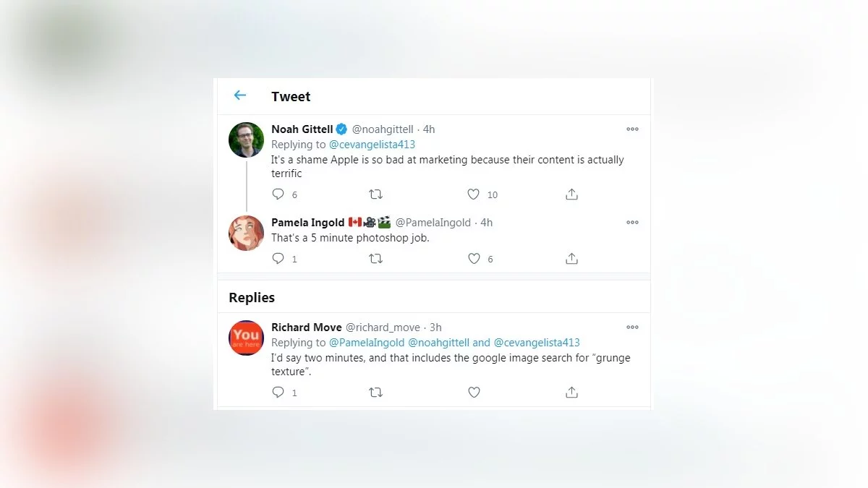Image resolution: width=868 pixels, height=488 pixels.
Task: Open Richard Move's 'You are here' avatar
Action: pos(247,338)
